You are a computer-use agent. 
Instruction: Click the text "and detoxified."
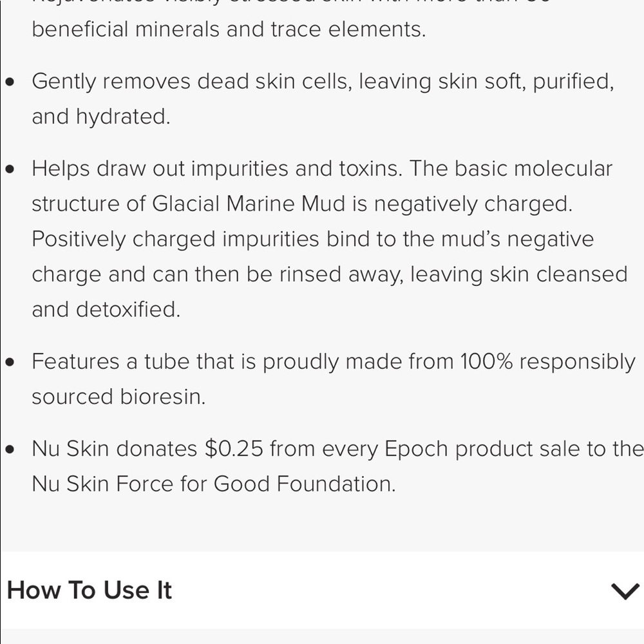pyautogui.click(x=106, y=310)
